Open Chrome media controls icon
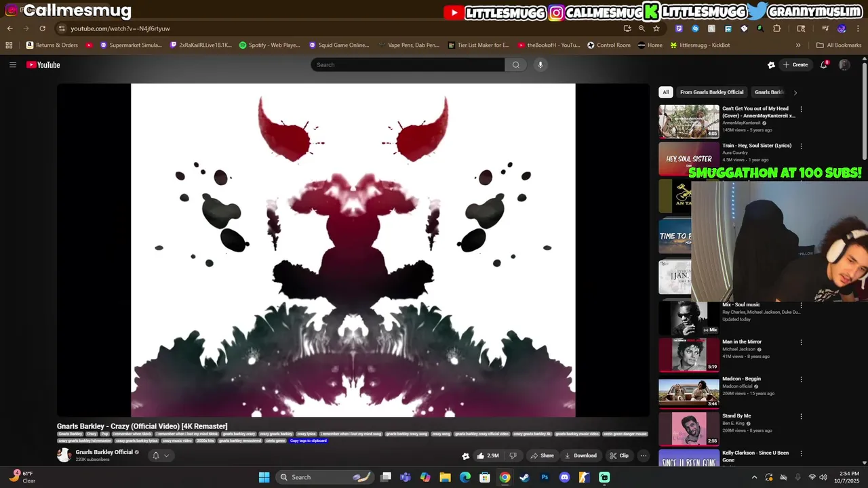 pyautogui.click(x=825, y=28)
